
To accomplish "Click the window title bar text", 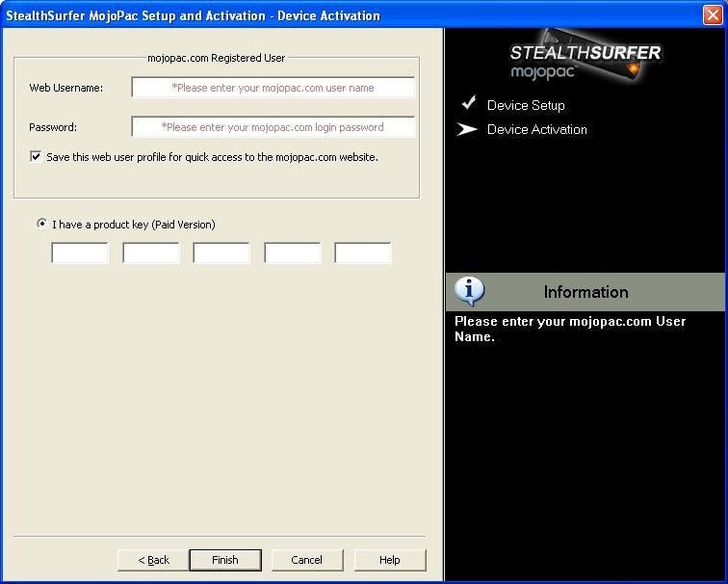I will point(194,15).
